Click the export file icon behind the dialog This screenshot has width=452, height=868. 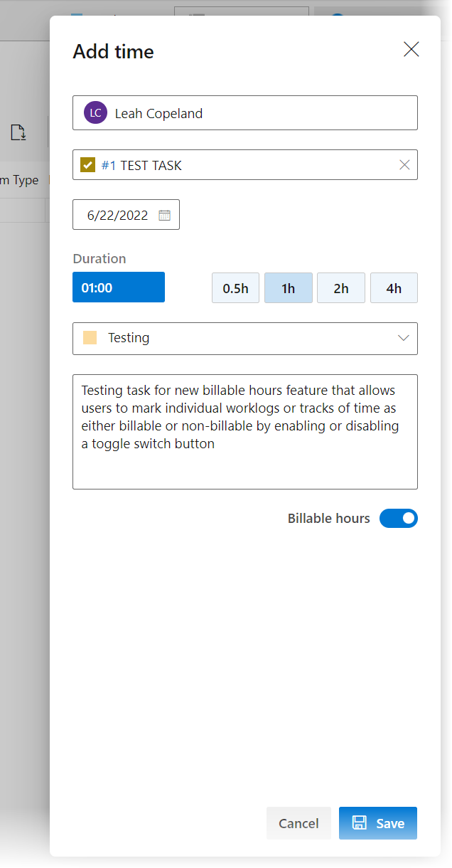(18, 132)
